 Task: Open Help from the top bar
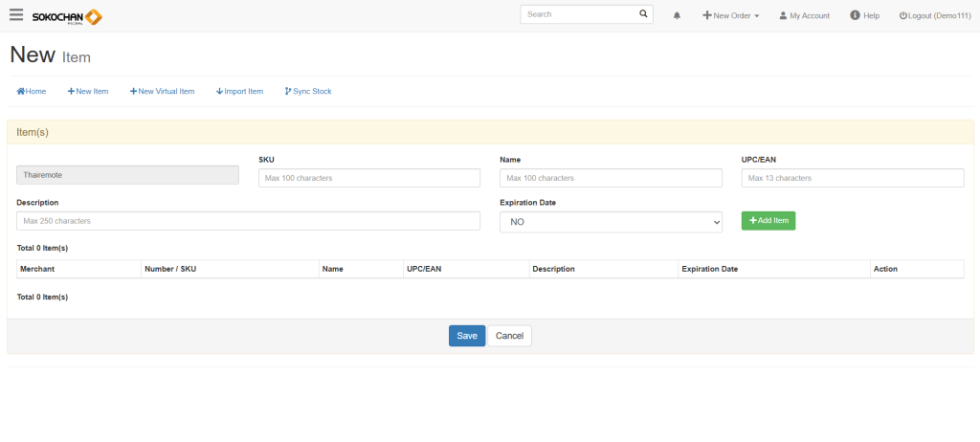click(864, 16)
